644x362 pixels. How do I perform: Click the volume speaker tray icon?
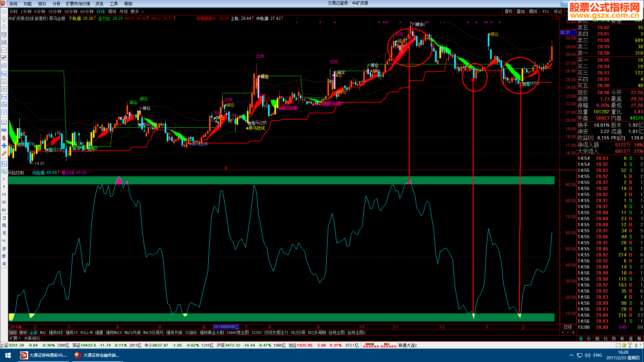(x=588, y=355)
